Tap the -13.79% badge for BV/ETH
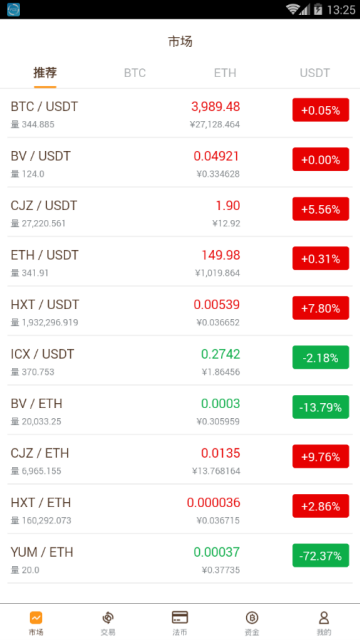 (x=320, y=407)
